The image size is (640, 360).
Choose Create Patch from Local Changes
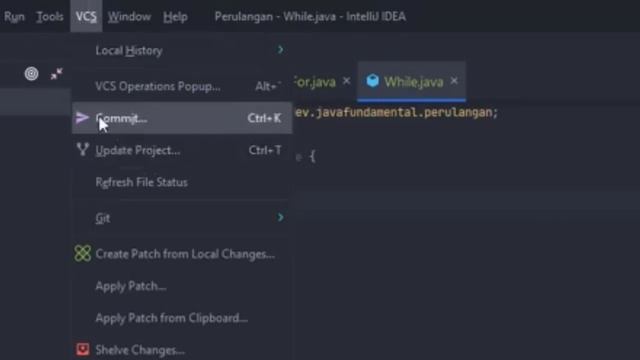(x=182, y=254)
